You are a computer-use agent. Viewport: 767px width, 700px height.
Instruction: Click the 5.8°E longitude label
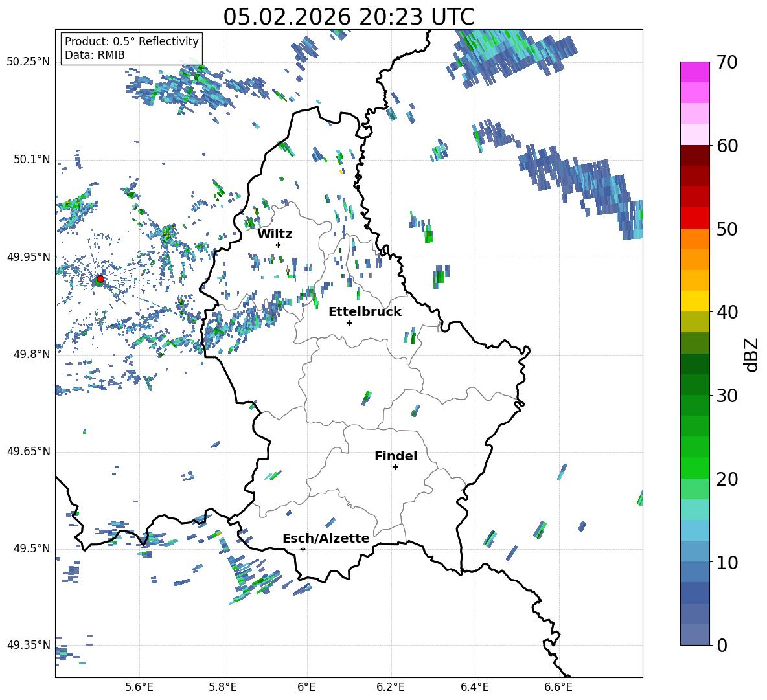(x=223, y=688)
